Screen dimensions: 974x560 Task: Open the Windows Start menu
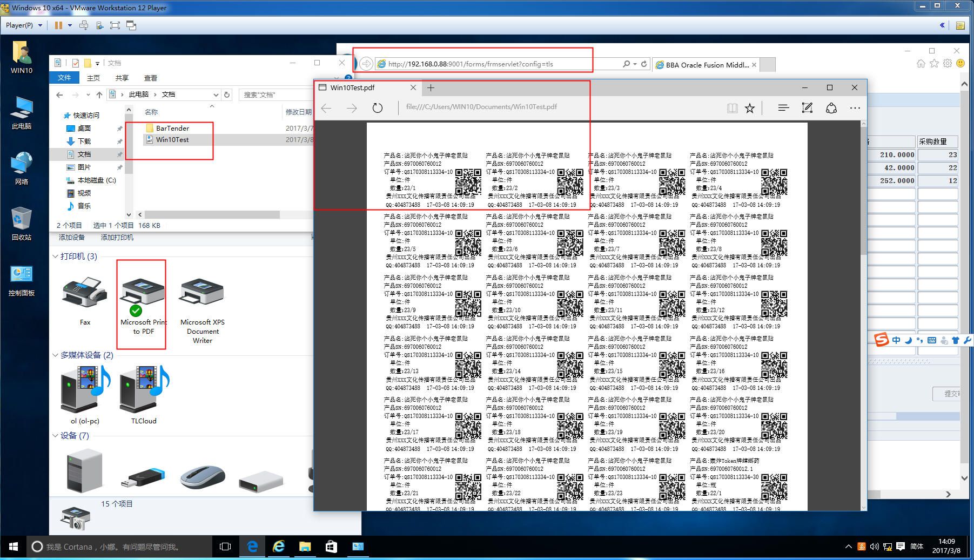[14, 546]
